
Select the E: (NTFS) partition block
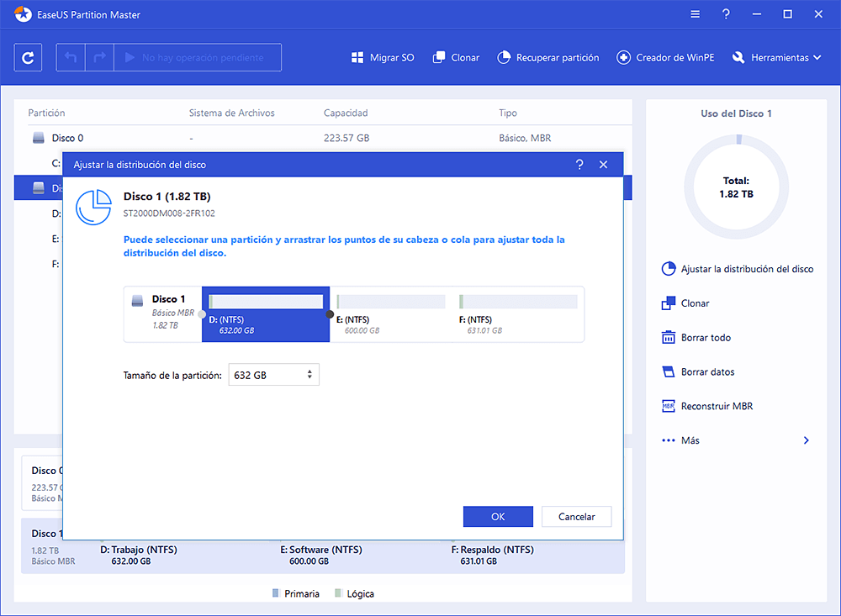[x=391, y=314]
